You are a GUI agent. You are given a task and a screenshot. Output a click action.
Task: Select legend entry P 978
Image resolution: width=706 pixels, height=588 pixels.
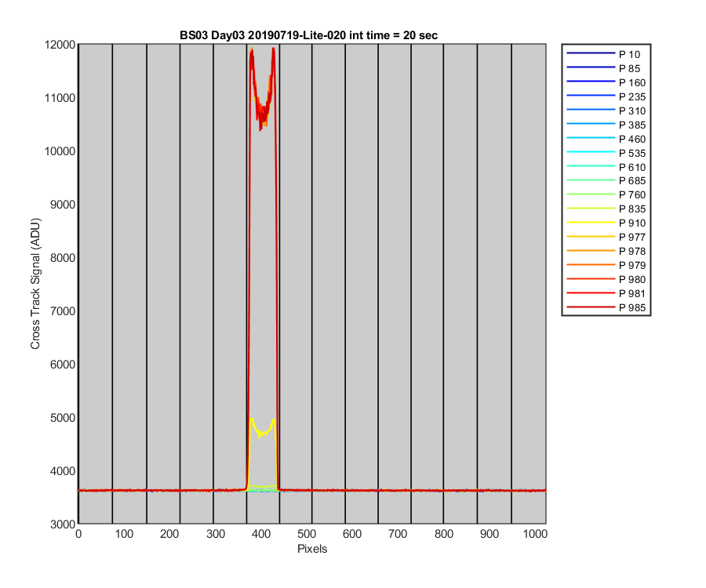click(x=606, y=251)
